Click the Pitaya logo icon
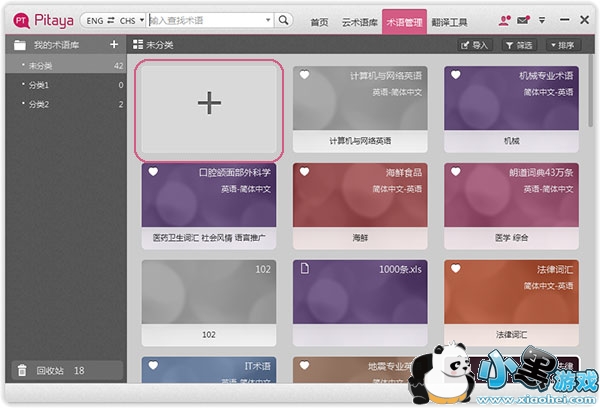 [x=19, y=20]
